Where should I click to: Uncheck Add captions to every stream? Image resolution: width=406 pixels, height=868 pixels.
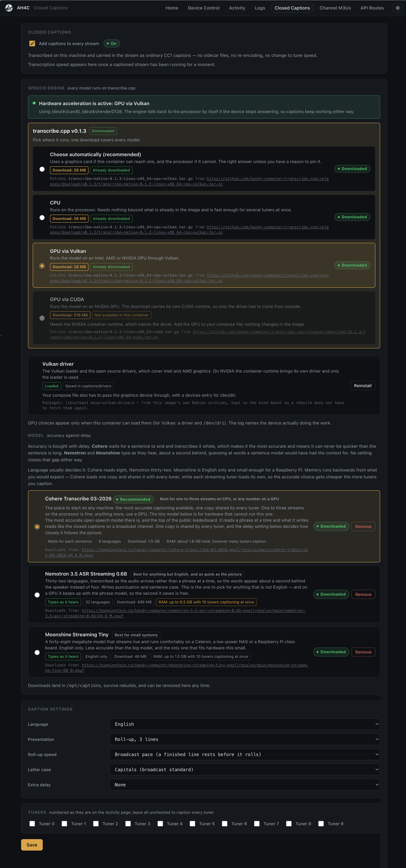(32, 43)
